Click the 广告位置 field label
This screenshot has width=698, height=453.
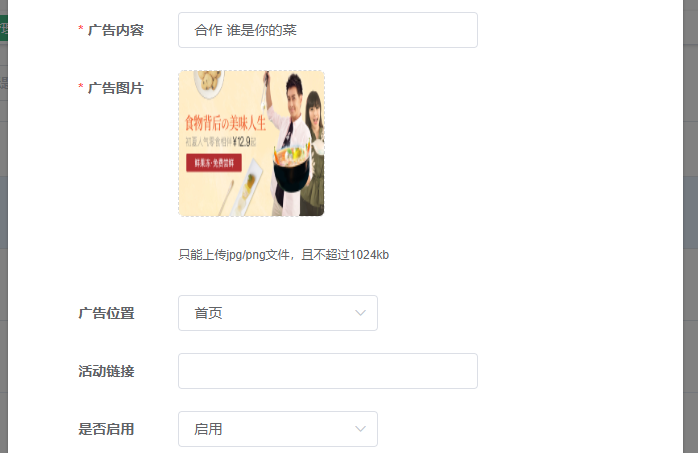click(106, 313)
